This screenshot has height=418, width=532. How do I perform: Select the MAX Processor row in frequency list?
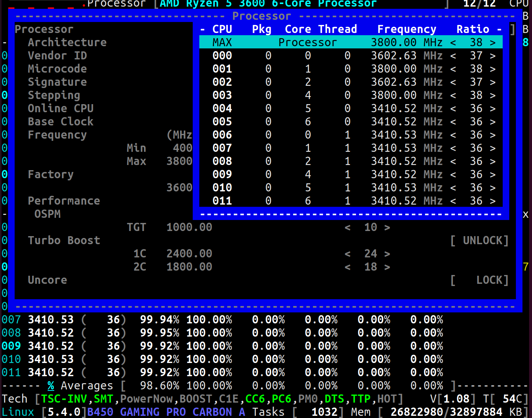click(x=351, y=43)
